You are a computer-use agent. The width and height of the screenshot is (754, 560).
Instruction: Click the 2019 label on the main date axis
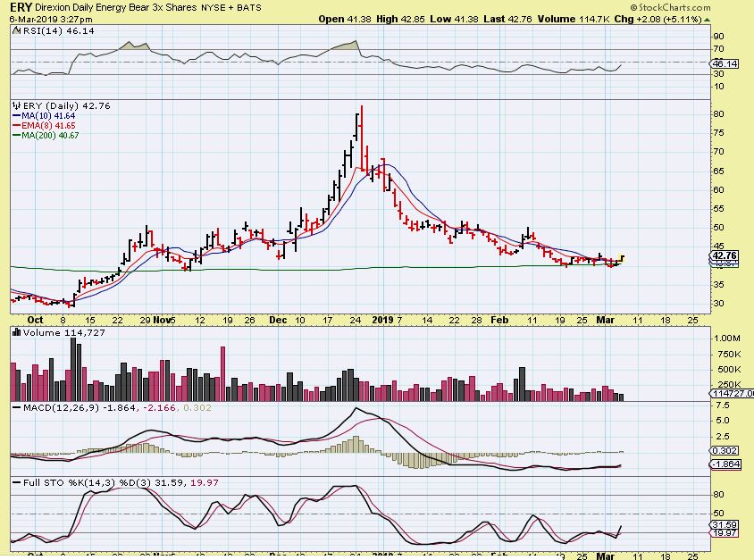coord(382,320)
